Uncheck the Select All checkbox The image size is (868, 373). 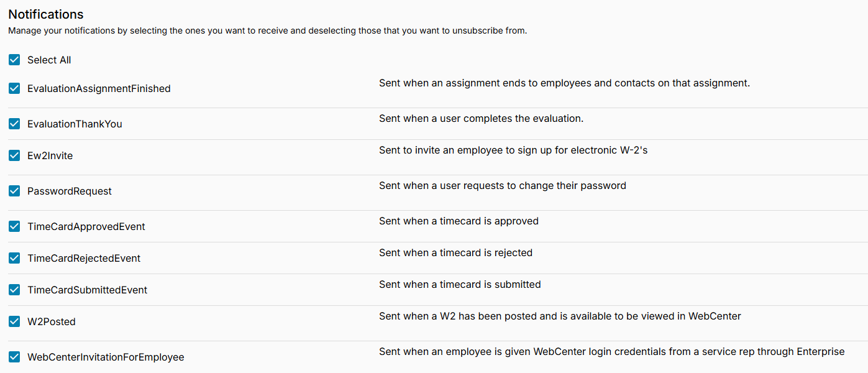tap(14, 60)
